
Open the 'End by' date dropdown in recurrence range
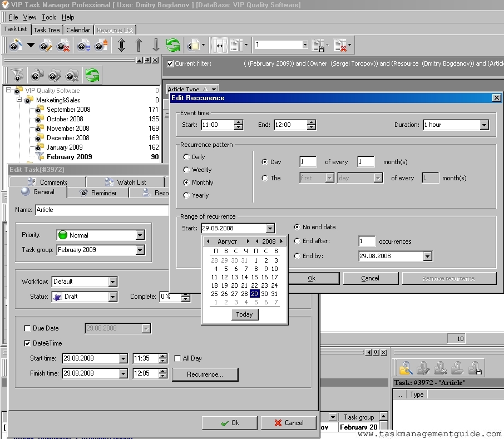pos(427,257)
